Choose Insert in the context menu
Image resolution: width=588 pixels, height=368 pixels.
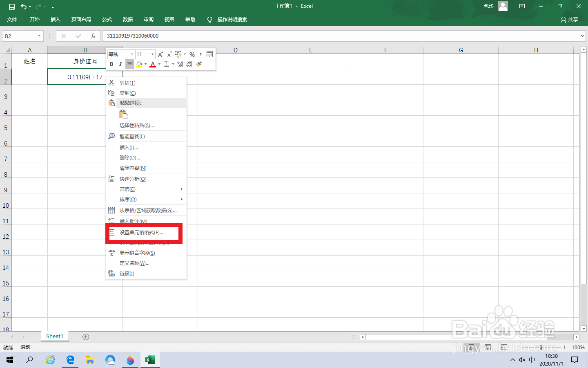click(x=146, y=147)
